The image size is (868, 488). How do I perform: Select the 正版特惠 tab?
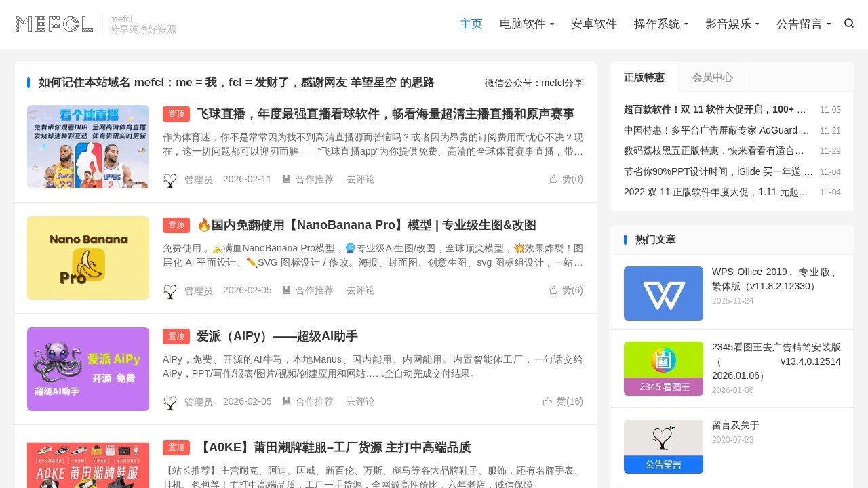click(644, 77)
